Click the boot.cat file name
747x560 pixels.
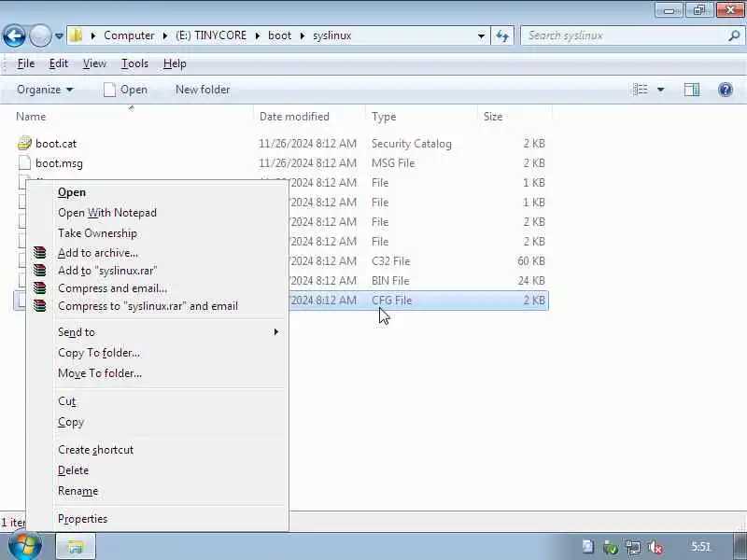(x=56, y=144)
